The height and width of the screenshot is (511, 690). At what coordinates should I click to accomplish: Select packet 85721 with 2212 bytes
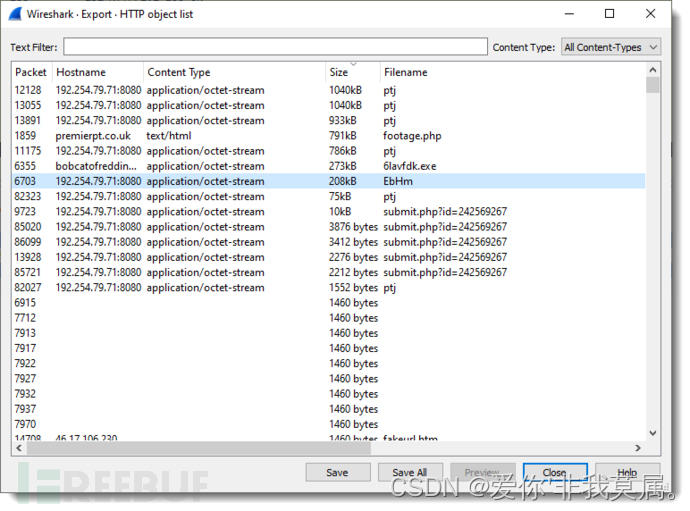click(328, 272)
